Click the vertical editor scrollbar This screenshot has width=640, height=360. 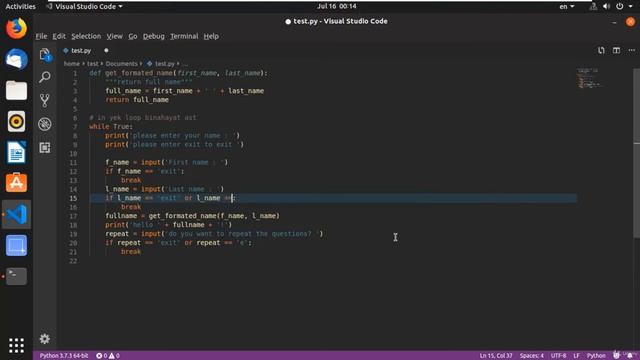636,153
